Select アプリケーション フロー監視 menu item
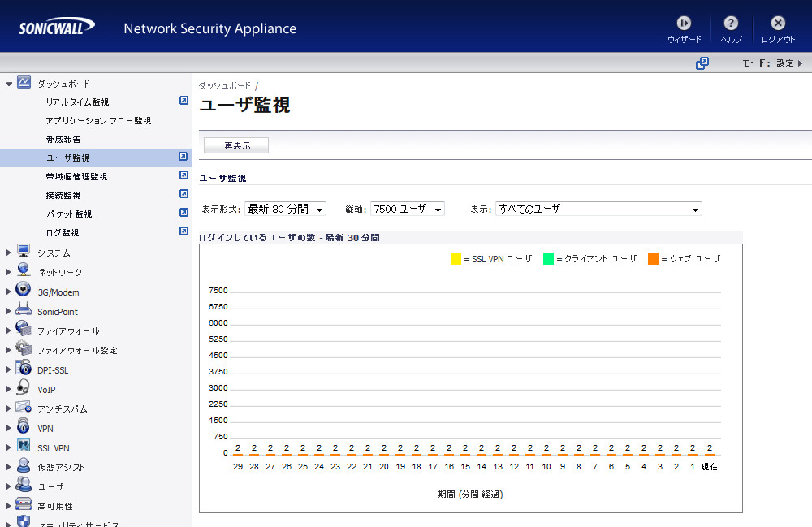 (x=98, y=121)
